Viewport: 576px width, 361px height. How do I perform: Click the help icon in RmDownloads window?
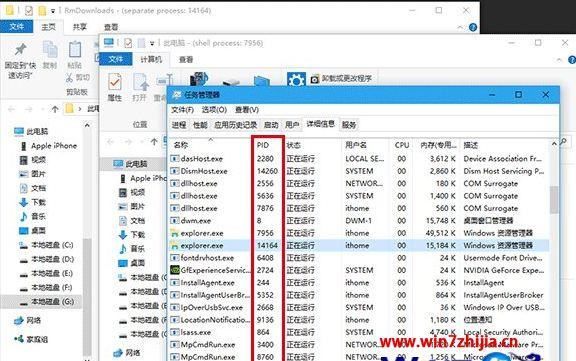pyautogui.click(x=473, y=27)
